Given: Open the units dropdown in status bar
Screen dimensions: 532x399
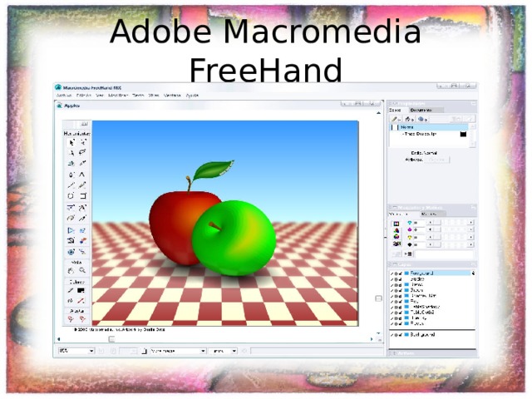Looking at the screenshot, I should 234,351.
